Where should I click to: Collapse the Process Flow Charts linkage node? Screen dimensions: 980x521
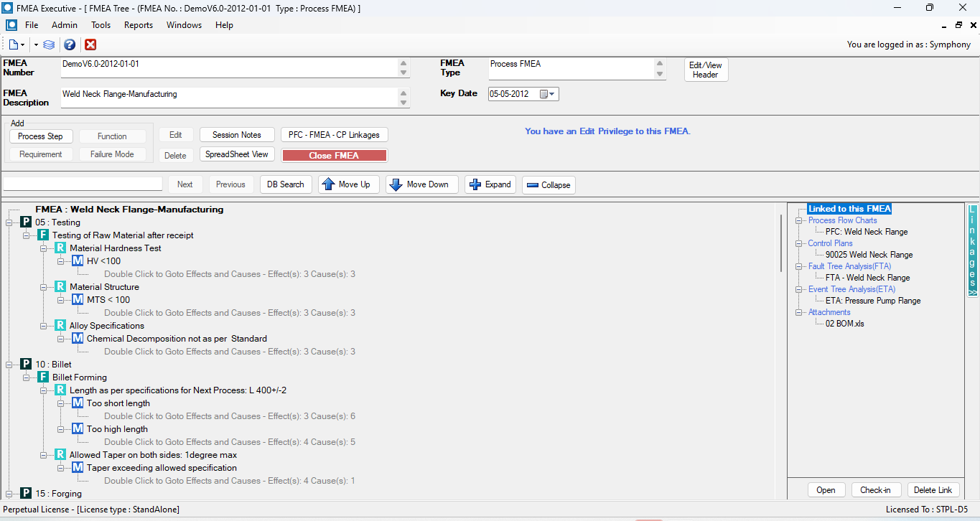(x=798, y=220)
